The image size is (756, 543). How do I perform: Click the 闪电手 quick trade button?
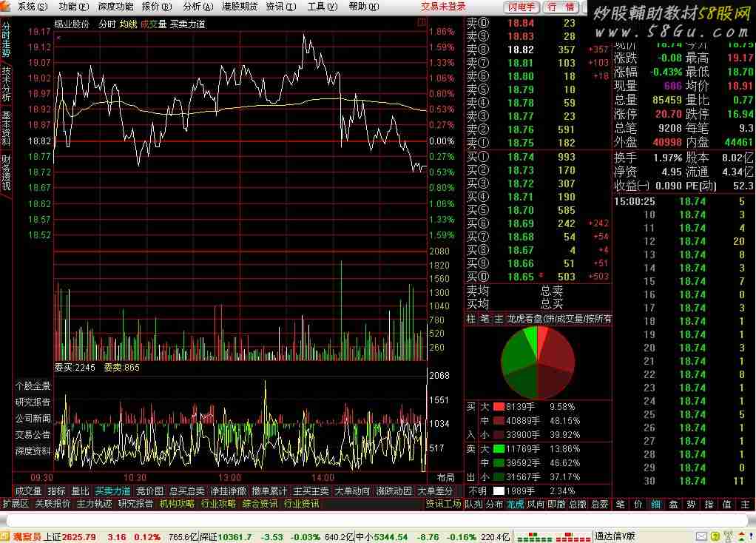(522, 7)
